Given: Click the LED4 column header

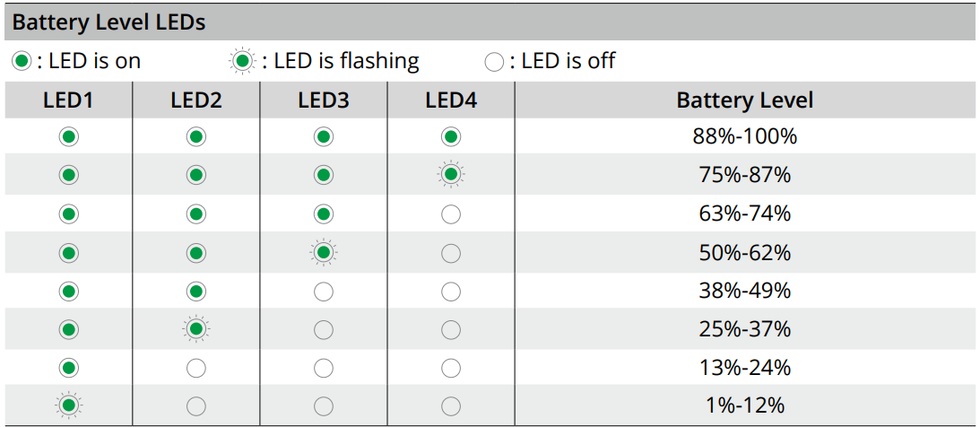Looking at the screenshot, I should [451, 100].
